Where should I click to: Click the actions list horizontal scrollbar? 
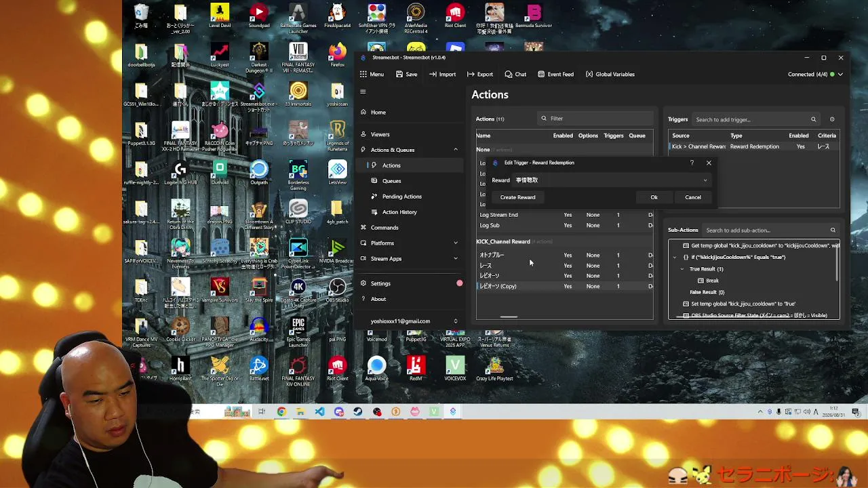[x=509, y=317]
